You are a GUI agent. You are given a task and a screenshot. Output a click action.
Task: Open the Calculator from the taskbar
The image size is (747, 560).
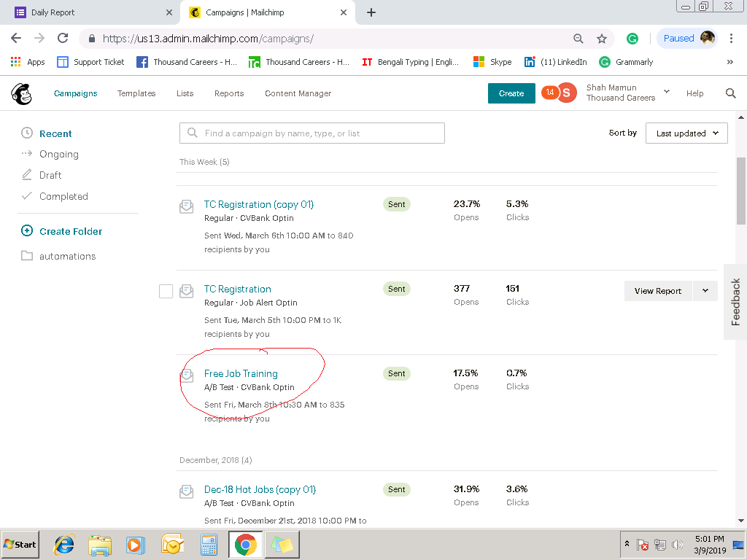tap(209, 545)
